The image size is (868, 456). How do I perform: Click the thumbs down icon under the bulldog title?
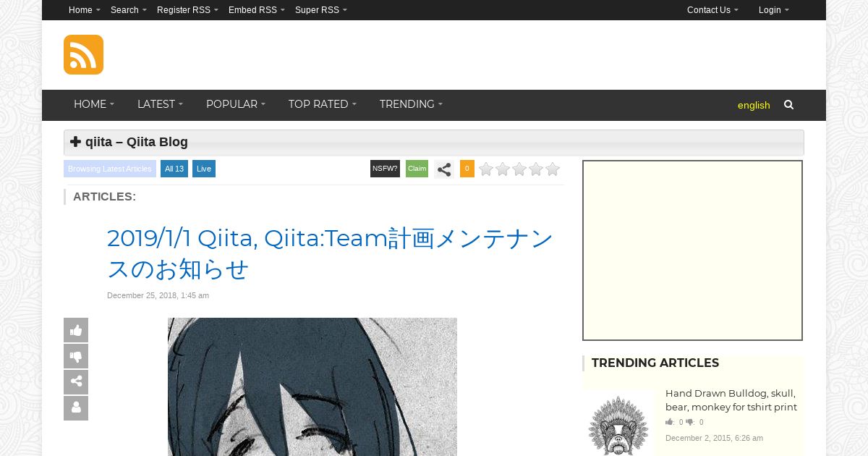point(690,422)
